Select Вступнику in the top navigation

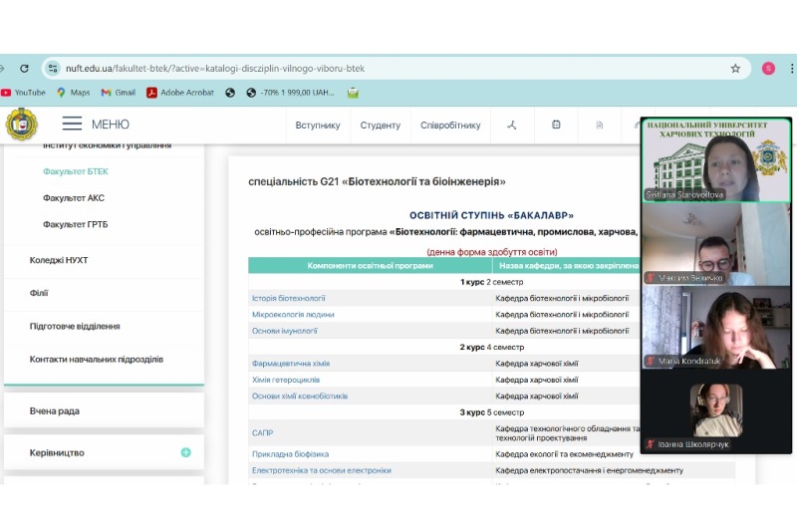pos(318,126)
